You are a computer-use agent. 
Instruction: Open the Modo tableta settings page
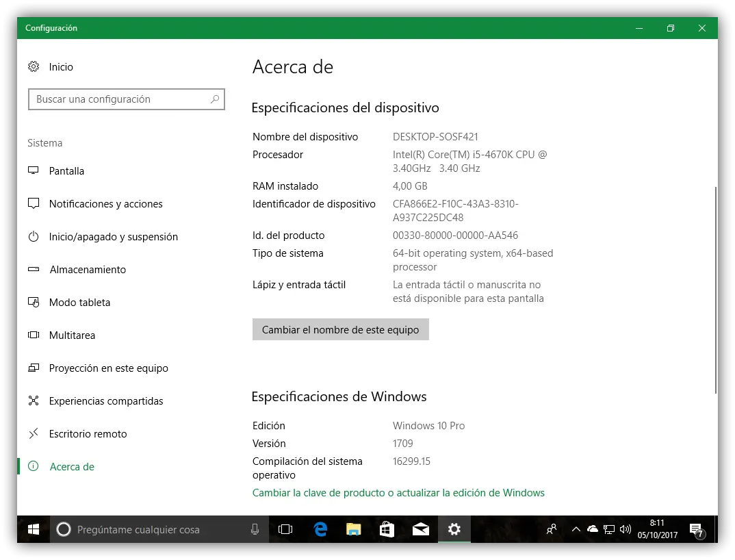(79, 302)
